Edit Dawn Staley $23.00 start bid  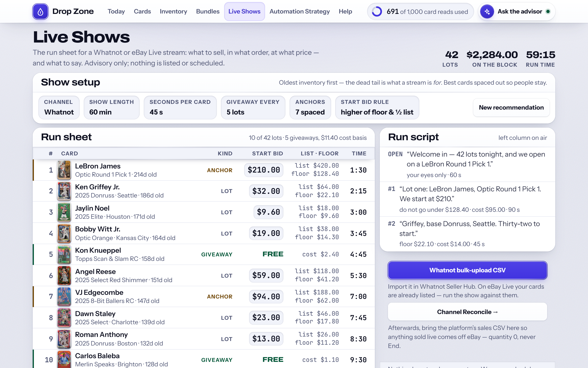pos(266,318)
